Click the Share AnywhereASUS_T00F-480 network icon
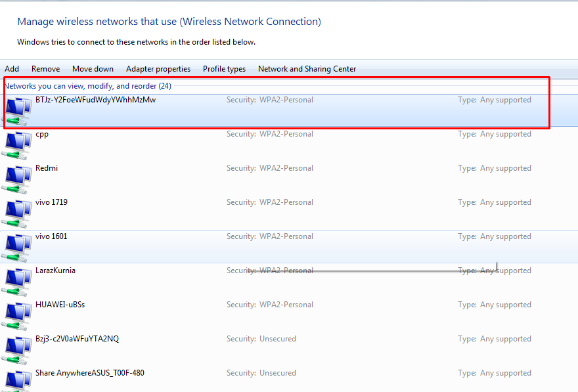The image size is (578, 392). 18,381
